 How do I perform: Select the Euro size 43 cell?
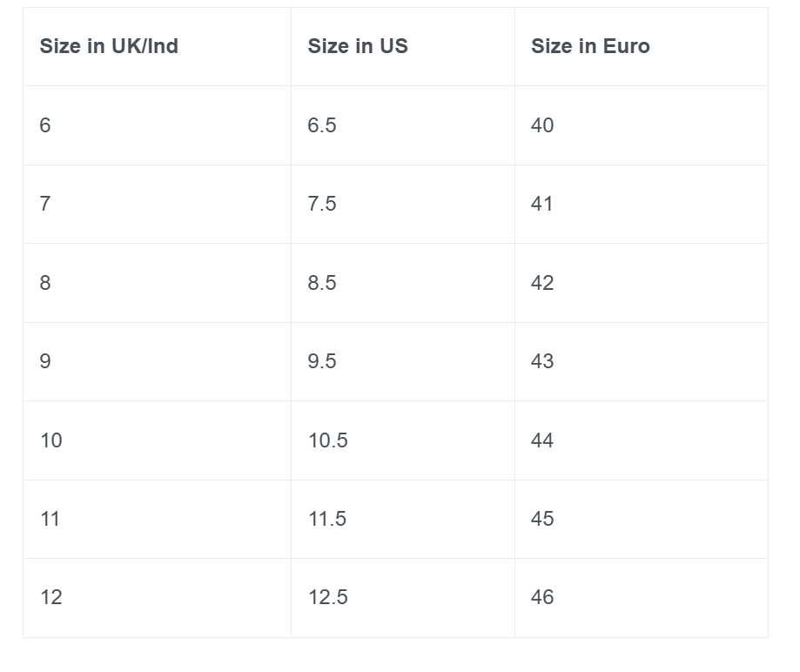pyautogui.click(x=542, y=361)
